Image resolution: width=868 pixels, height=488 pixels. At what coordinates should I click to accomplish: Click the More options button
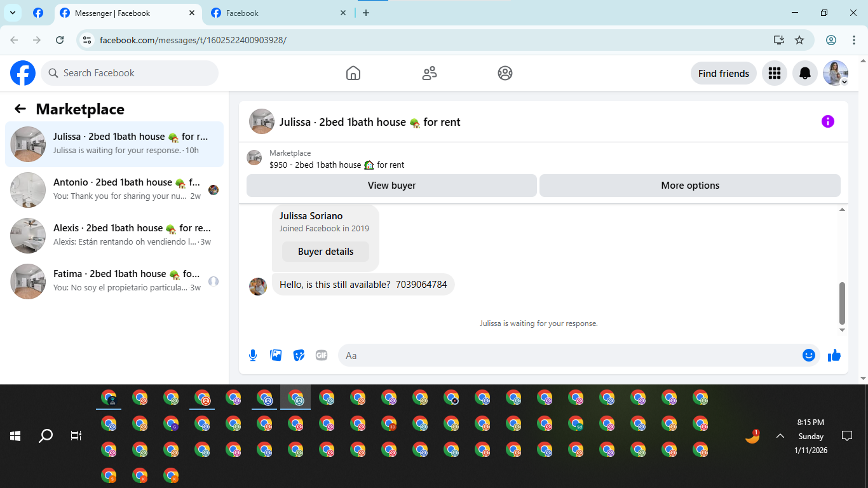pyautogui.click(x=690, y=186)
